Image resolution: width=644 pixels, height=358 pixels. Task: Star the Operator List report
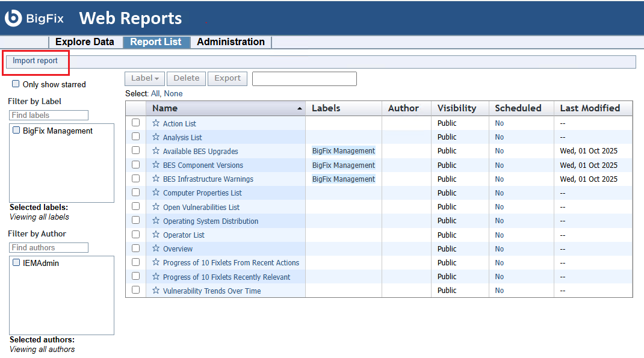(x=156, y=235)
